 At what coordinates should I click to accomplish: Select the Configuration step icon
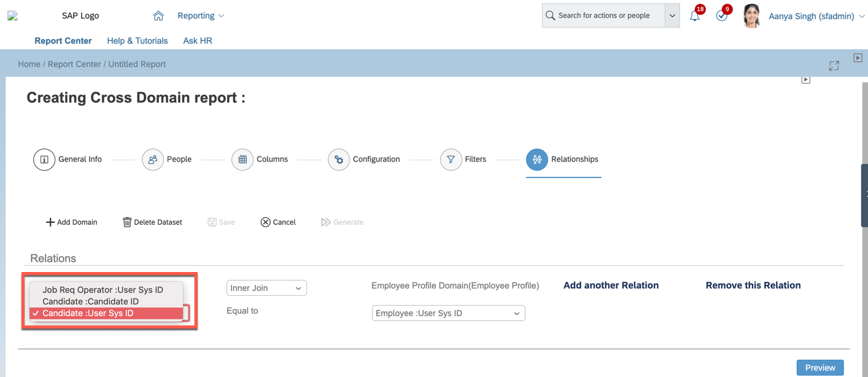tap(339, 160)
